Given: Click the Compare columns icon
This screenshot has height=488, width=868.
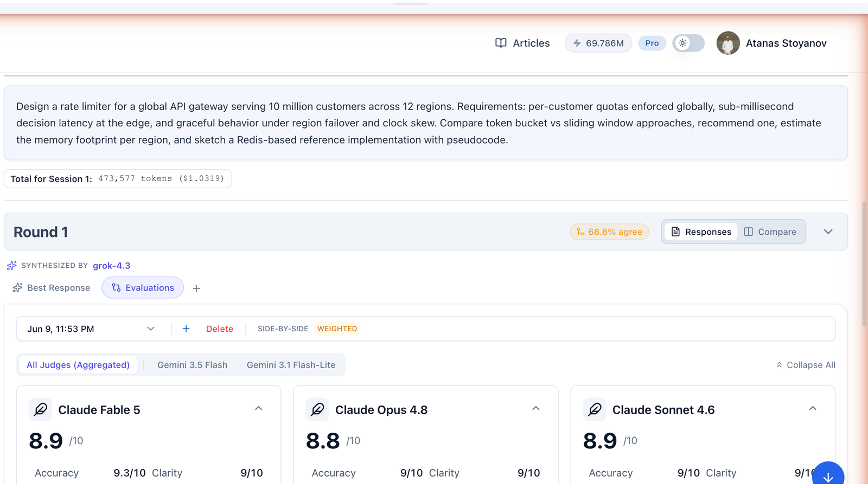Looking at the screenshot, I should click(749, 232).
